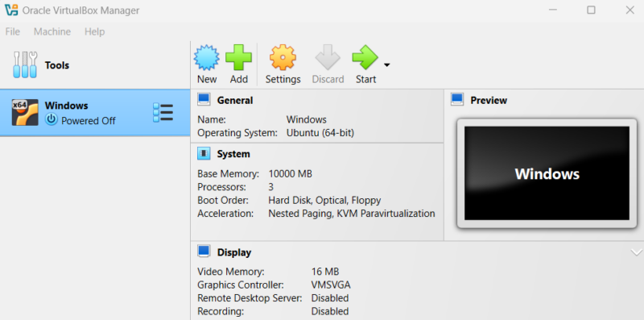The width and height of the screenshot is (644, 320).
Task: Click 'Hard Disk, Optical, Floppy' boot order
Action: pyautogui.click(x=324, y=201)
